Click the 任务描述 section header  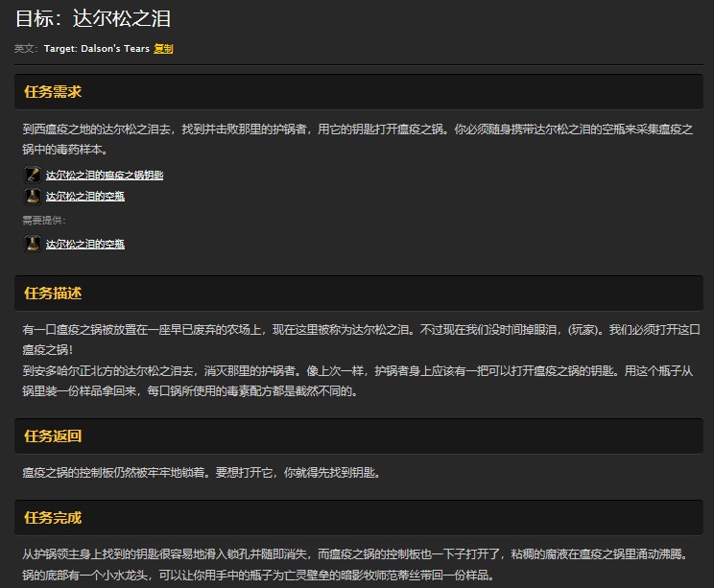(x=53, y=293)
